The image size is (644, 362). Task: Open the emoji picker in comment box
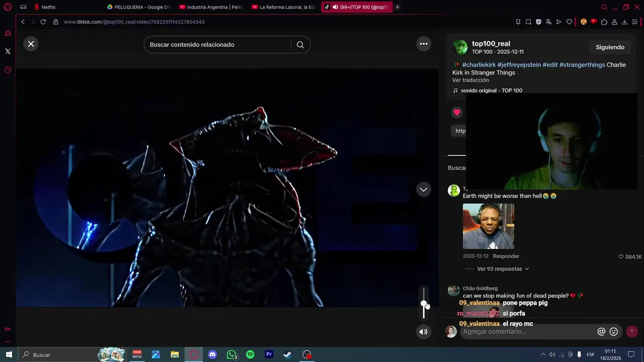(613, 331)
